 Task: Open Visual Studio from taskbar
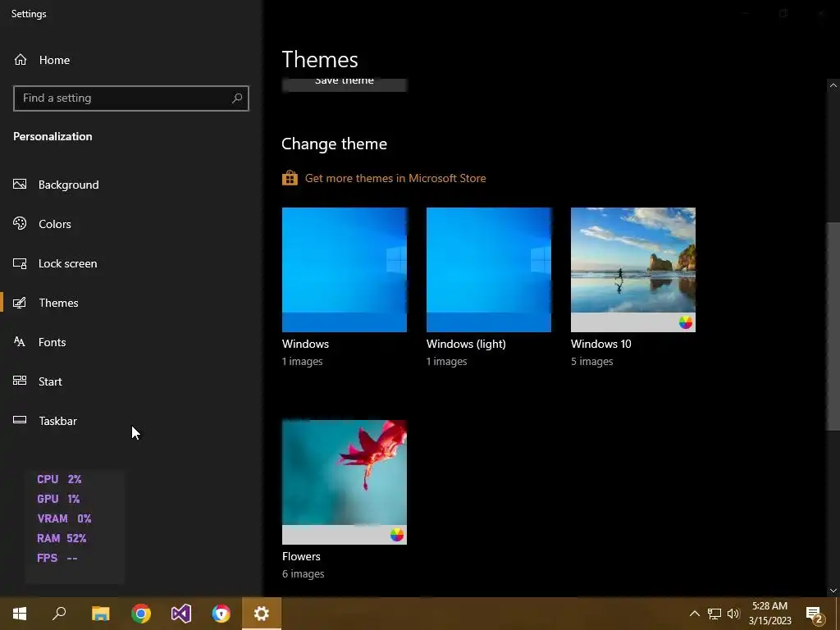coord(181,614)
